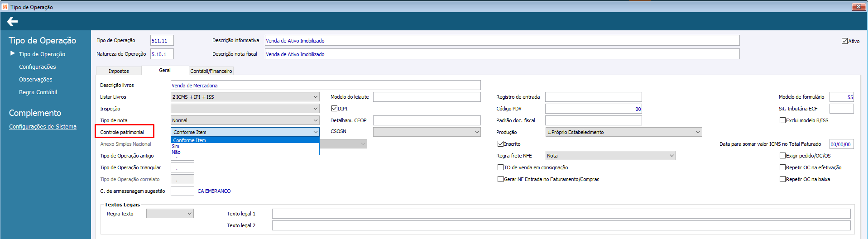Click the Descrição livros field
Viewport: 868px width, 239px height.
click(326, 85)
